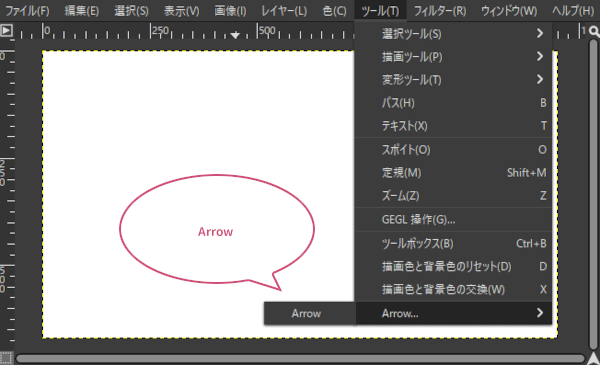Click the ruler corner menu arrow icon
This screenshot has width=600, height=365.
pos(7,30)
